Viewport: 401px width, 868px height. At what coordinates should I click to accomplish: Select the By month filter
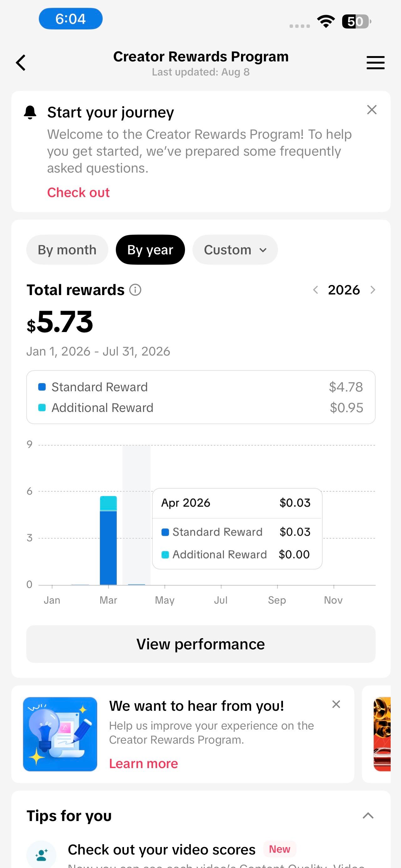click(x=67, y=250)
